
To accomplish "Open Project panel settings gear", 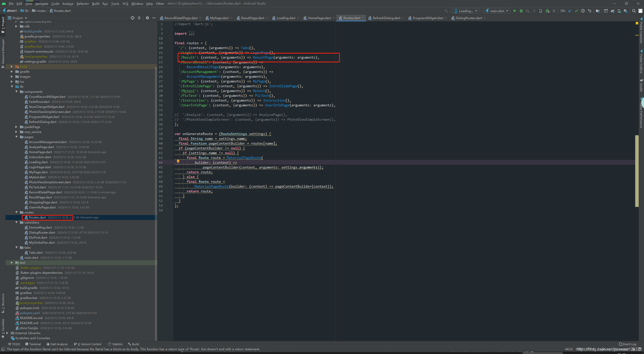I will [147, 18].
